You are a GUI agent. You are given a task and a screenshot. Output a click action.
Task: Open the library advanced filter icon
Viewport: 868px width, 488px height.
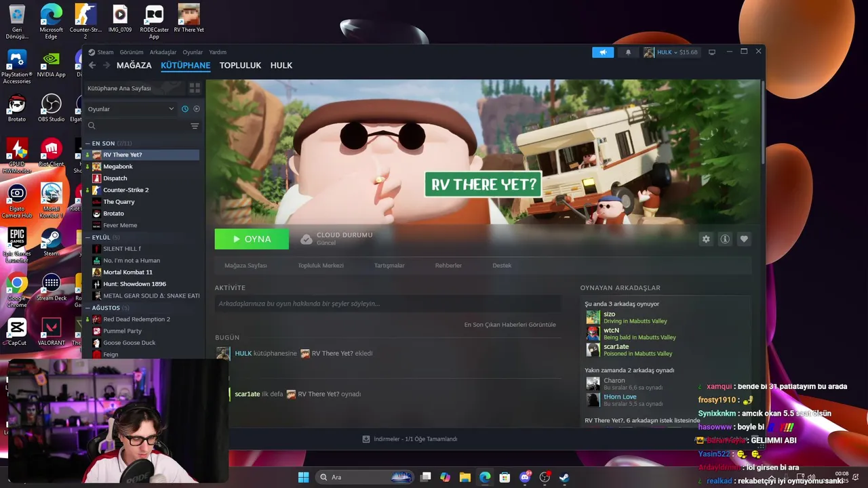(x=195, y=126)
